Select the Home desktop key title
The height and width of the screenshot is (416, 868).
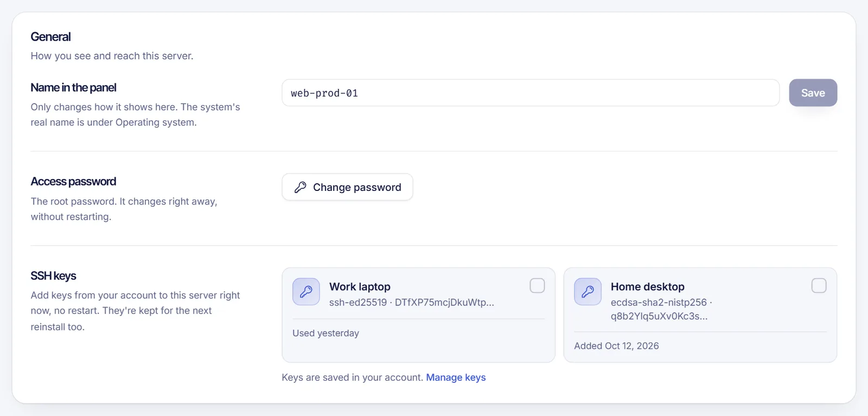pos(647,286)
